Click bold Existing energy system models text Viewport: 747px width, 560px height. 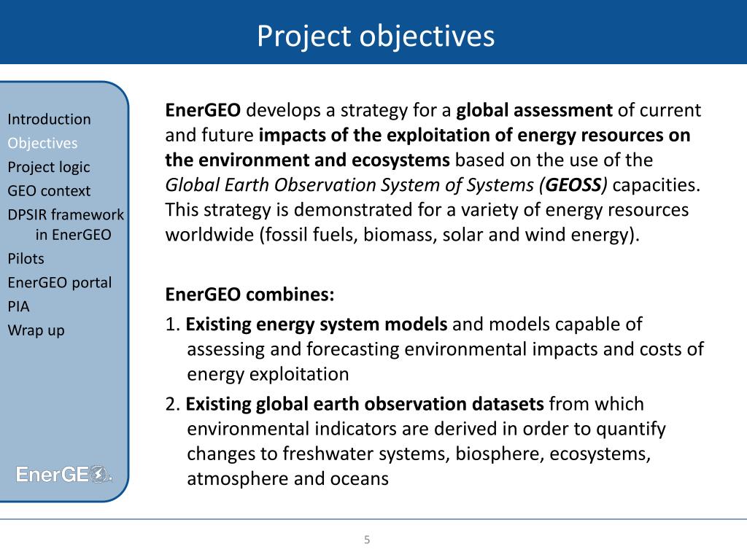pyautogui.click(x=317, y=324)
